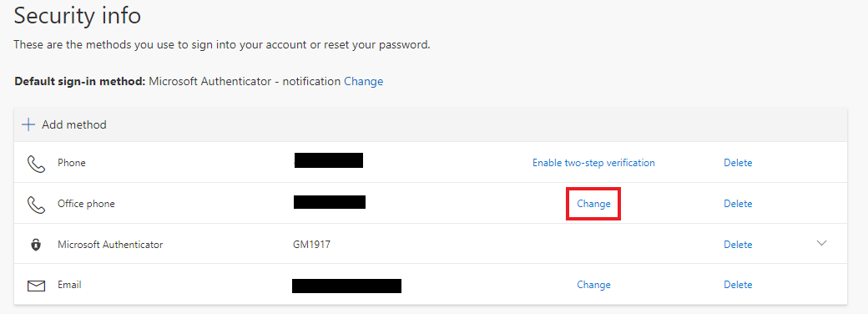This screenshot has height=314, width=868.
Task: Delete the Email method
Action: click(738, 285)
